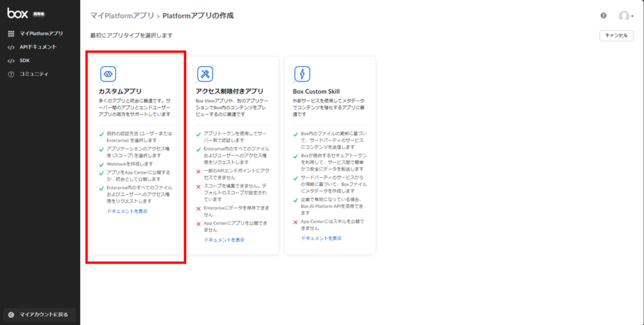The image size is (644, 325).
Task: Open the help question mark icon
Action: click(x=603, y=16)
